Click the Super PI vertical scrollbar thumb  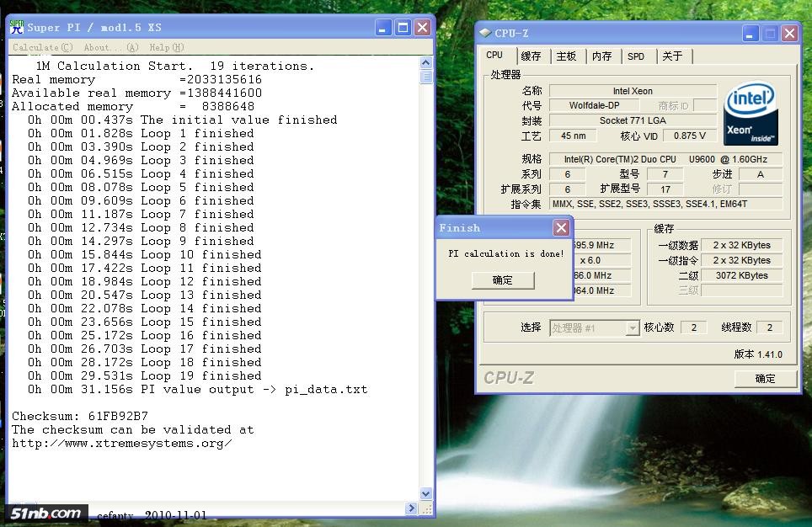(x=425, y=77)
